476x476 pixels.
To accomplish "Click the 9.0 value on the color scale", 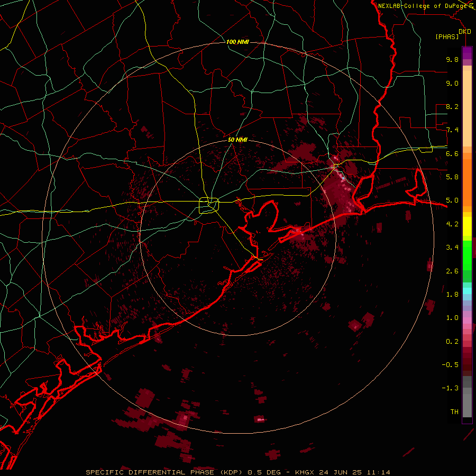I will [x=452, y=83].
